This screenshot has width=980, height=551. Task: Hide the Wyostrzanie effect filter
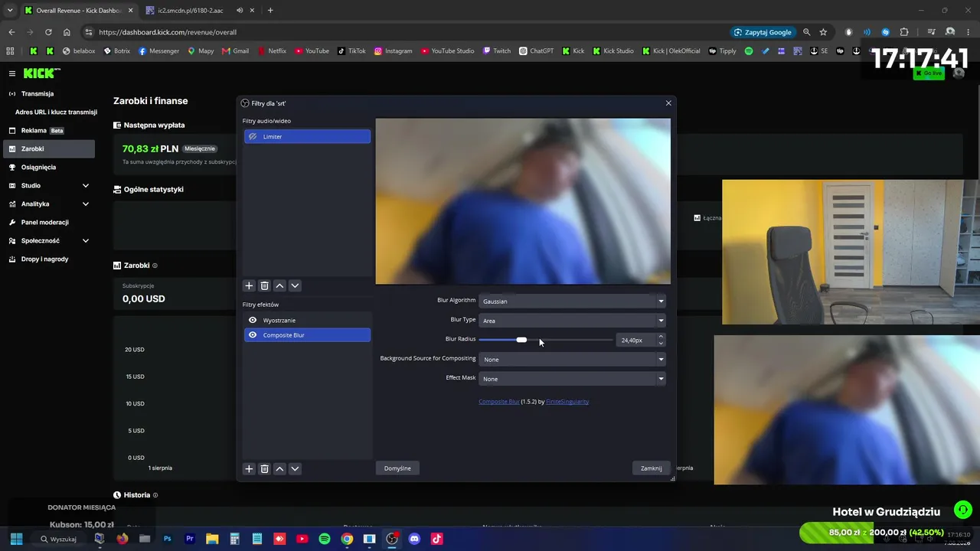(253, 320)
